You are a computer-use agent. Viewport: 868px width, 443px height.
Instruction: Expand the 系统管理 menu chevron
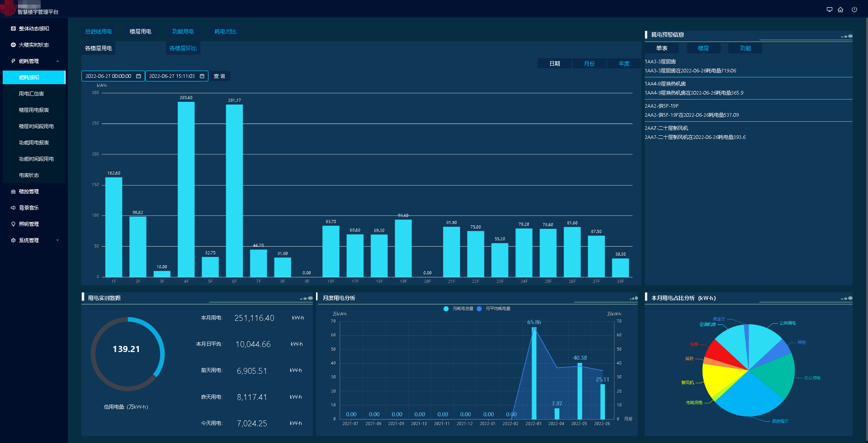tap(57, 240)
